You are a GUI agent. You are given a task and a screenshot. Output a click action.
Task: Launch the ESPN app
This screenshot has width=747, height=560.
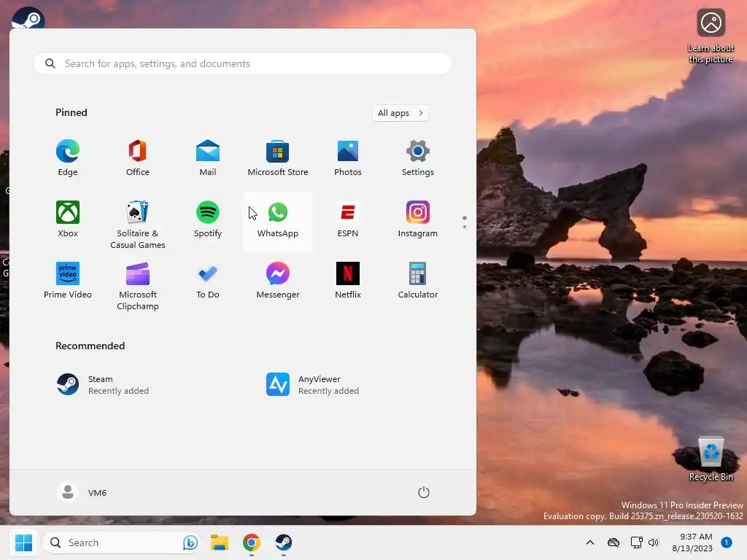pos(348,219)
